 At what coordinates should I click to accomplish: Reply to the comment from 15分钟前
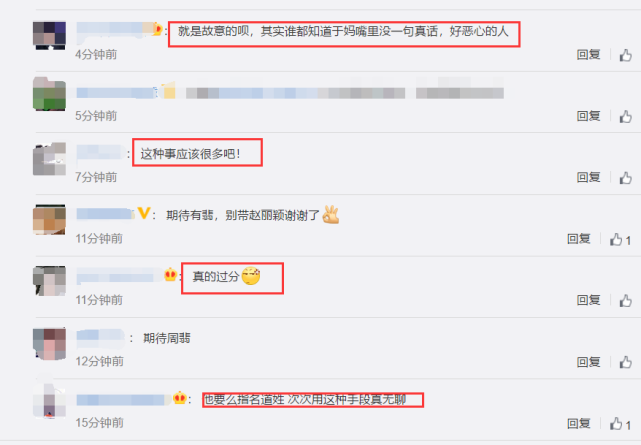(578, 423)
